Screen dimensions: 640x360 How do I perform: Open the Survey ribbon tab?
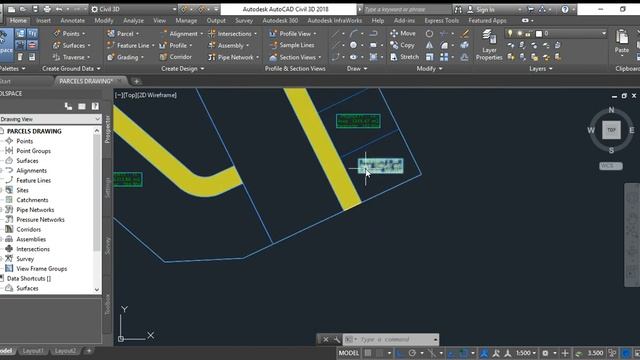coord(244,20)
